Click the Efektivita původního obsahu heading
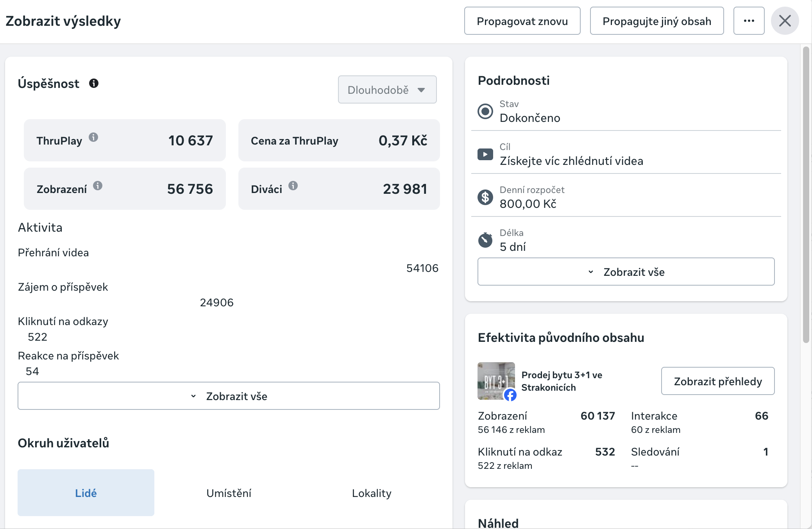Image resolution: width=812 pixels, height=529 pixels. (x=561, y=338)
